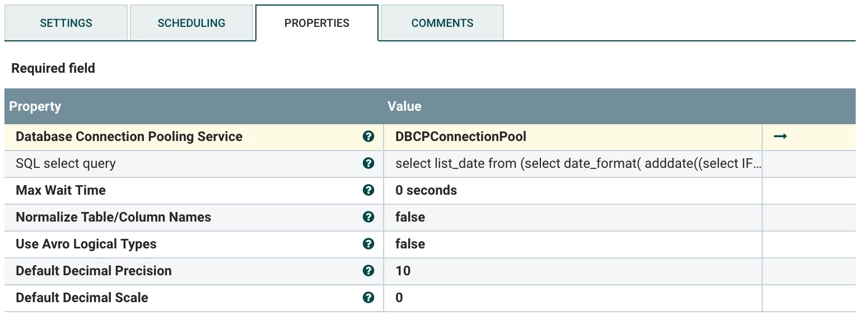This screenshot has width=868, height=329.
Task: Select the Use Avro Logical Types property name
Action: 86,244
